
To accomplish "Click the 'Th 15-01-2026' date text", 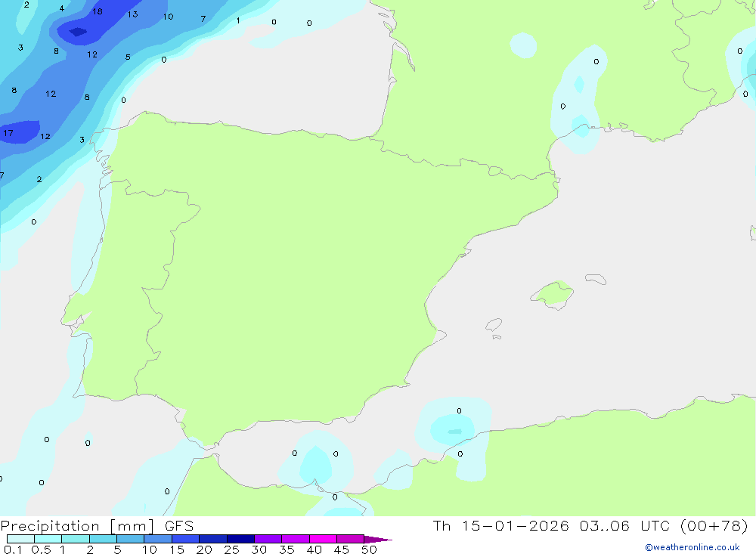I will pos(501,525).
